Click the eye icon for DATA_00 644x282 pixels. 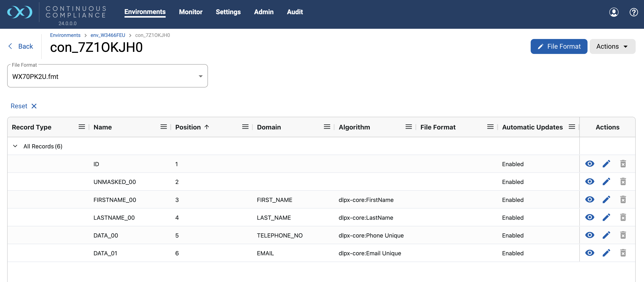tap(589, 235)
